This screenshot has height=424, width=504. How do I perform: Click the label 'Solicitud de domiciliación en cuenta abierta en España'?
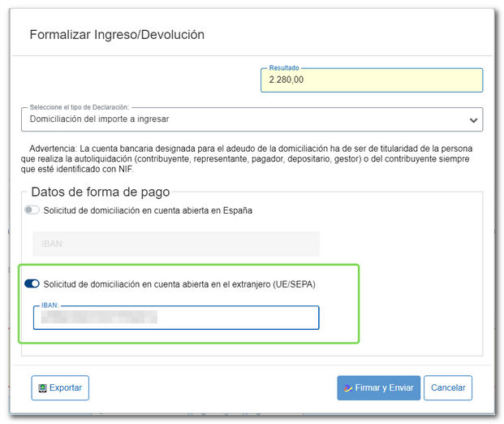[148, 210]
